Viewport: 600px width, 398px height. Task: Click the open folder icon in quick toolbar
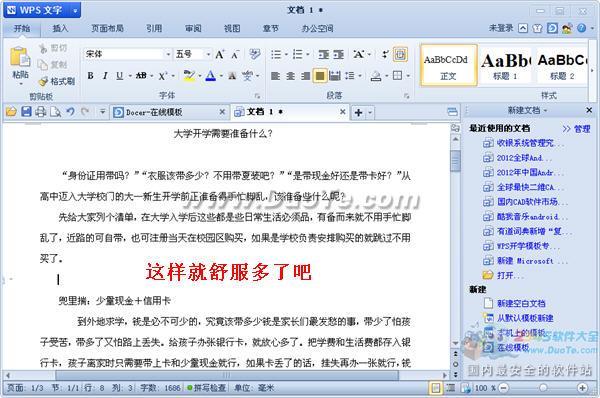(11, 112)
